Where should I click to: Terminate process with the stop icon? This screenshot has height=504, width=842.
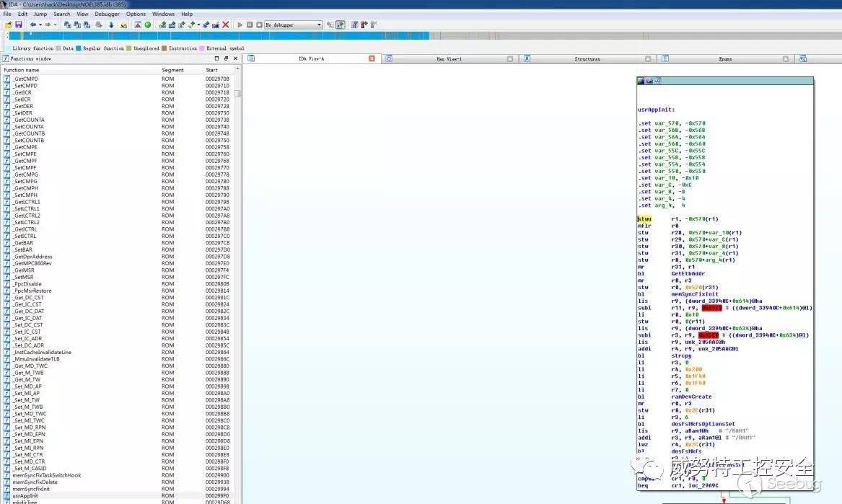[x=259, y=25]
